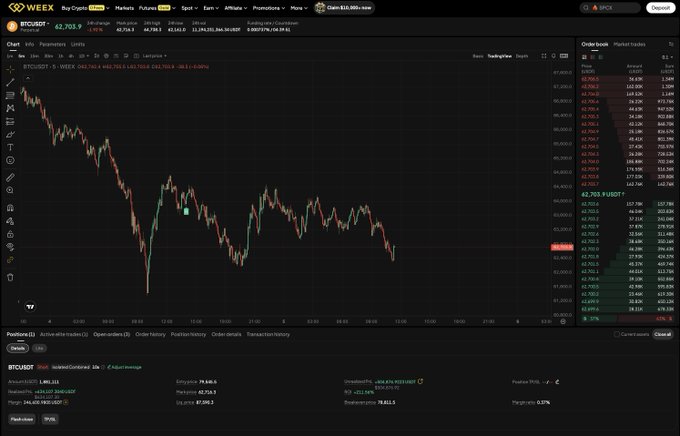The height and width of the screenshot is (436, 680).
Task: Toggle stay in drawing mode
Action: (x=10, y=221)
